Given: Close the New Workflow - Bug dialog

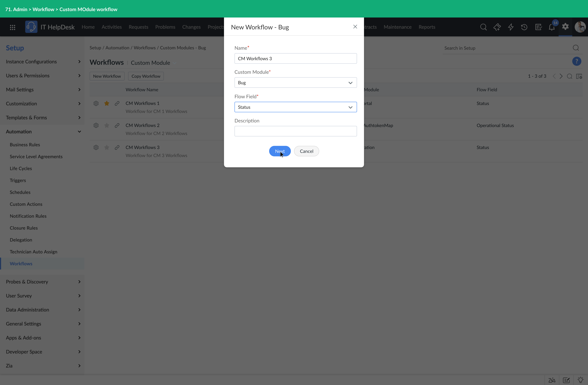Looking at the screenshot, I should 355,27.
